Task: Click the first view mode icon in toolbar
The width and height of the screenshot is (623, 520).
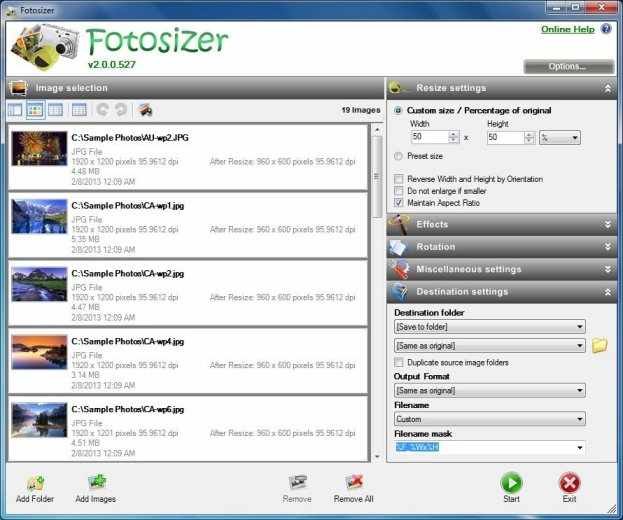Action: pyautogui.click(x=15, y=110)
